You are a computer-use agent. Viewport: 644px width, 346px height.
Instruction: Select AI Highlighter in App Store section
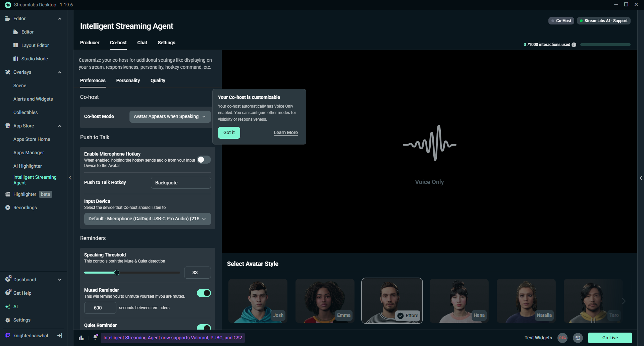(x=28, y=166)
